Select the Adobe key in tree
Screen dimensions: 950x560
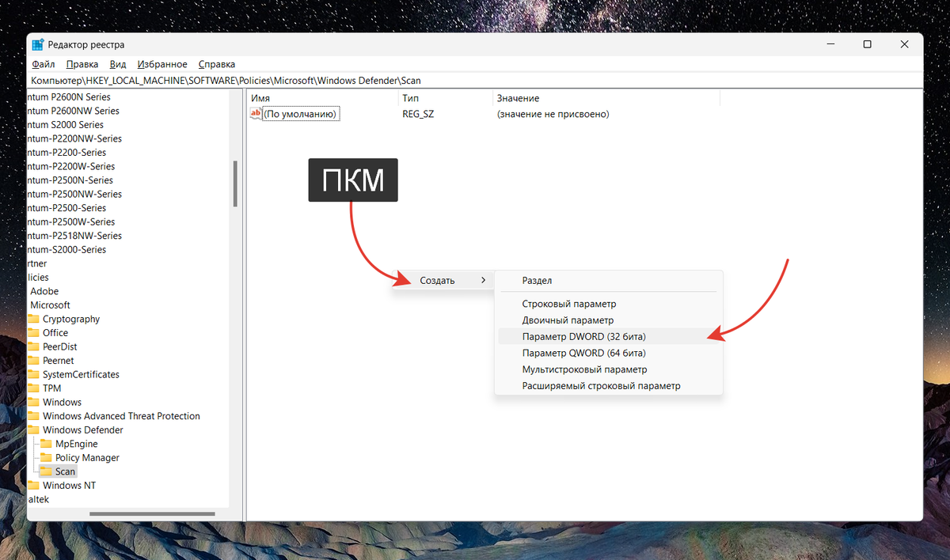click(x=44, y=292)
